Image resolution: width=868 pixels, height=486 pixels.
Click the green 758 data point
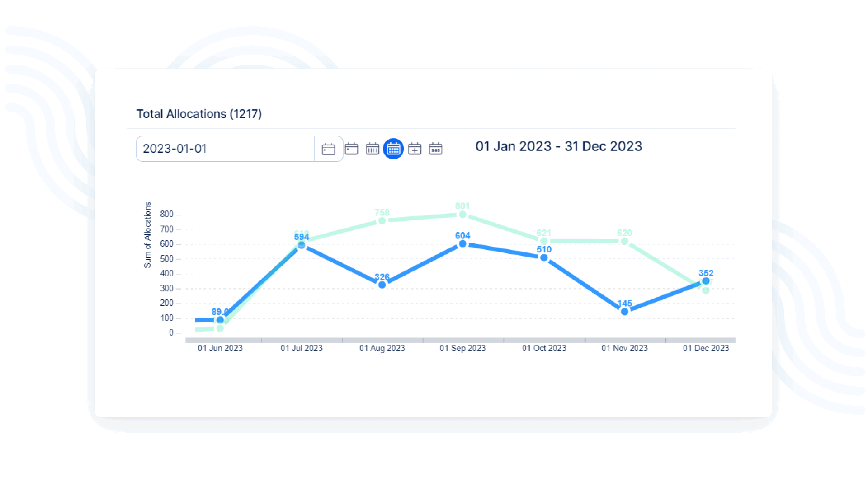[x=382, y=221]
